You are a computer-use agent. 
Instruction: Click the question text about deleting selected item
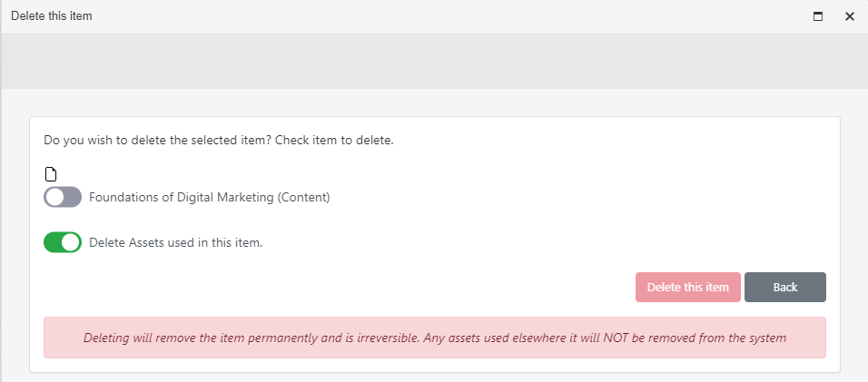(219, 140)
